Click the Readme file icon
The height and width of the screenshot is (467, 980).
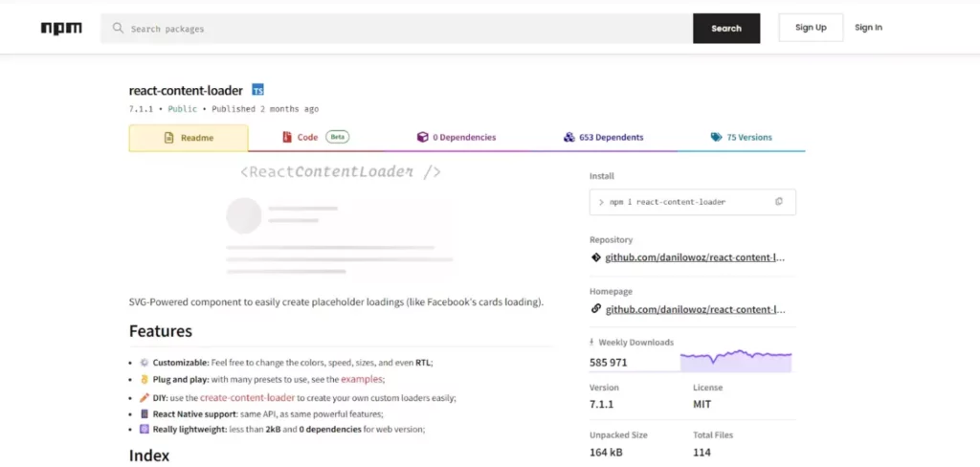tap(168, 138)
